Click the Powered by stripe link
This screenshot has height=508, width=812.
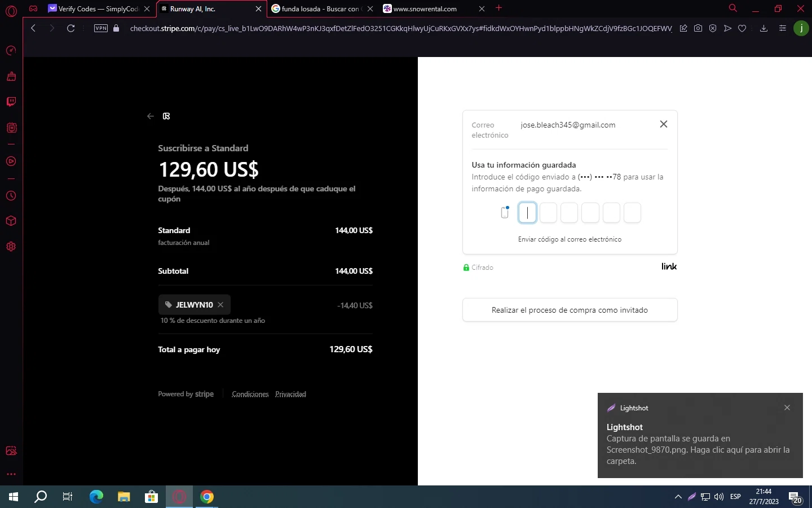coord(186,394)
